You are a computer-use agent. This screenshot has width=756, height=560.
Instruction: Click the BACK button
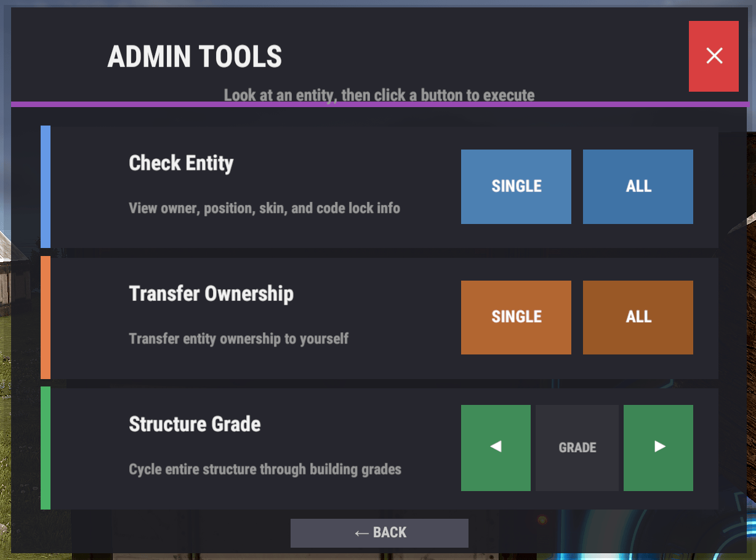(379, 532)
